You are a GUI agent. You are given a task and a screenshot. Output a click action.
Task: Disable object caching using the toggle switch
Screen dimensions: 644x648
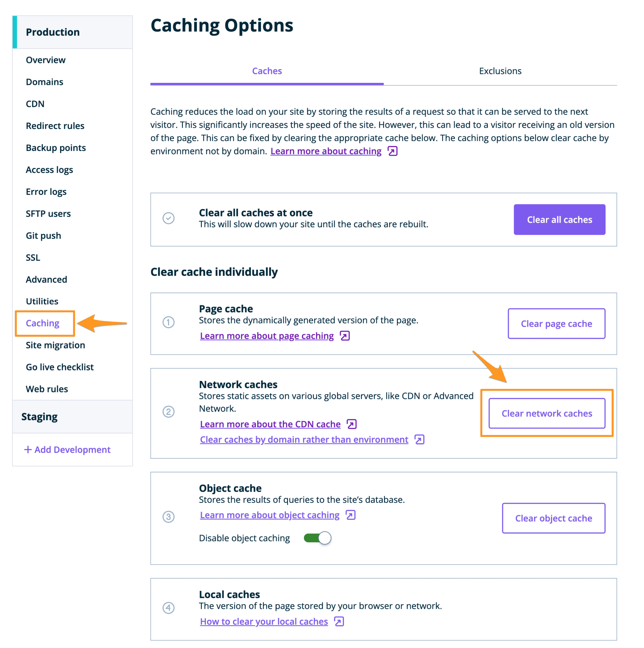pyautogui.click(x=317, y=538)
